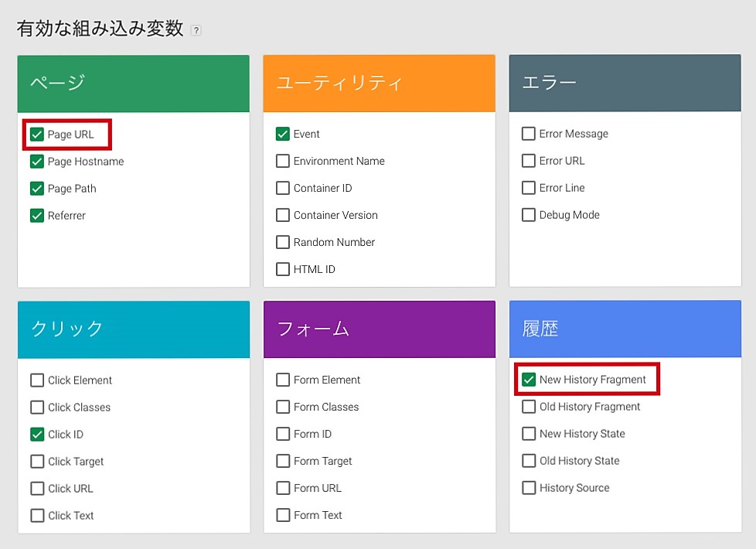The image size is (756, 549).
Task: Check the Old History State checkbox
Action: (x=529, y=461)
